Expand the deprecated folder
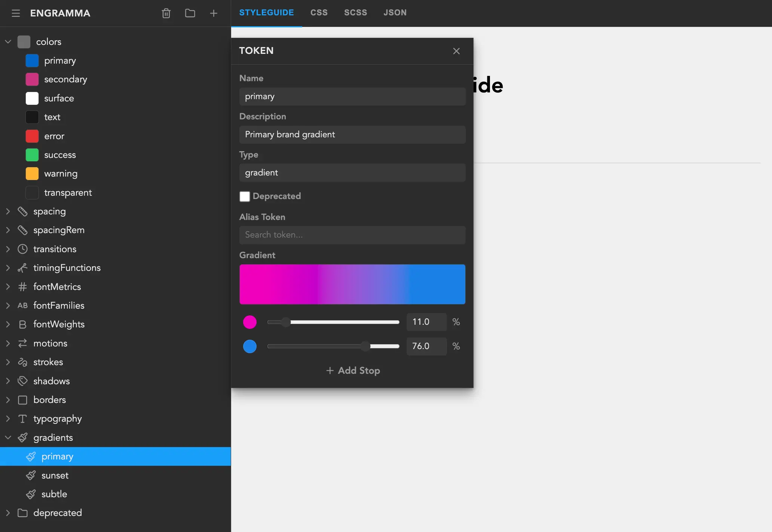This screenshot has height=532, width=772. click(8, 513)
